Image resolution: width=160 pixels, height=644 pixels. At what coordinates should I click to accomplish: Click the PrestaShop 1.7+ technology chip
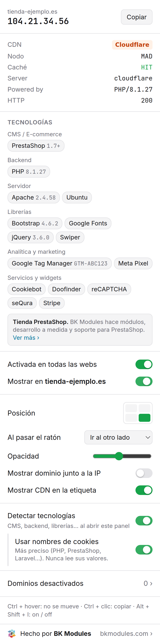coord(36,146)
